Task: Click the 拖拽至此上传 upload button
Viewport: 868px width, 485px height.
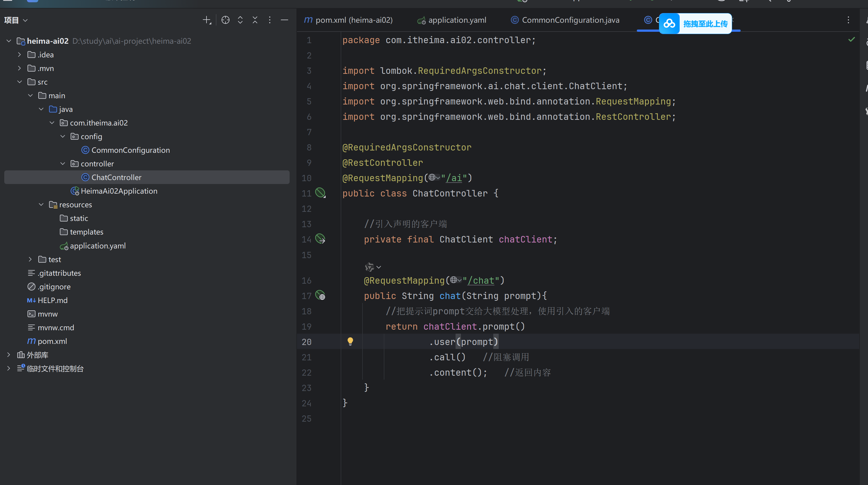Action: click(696, 24)
